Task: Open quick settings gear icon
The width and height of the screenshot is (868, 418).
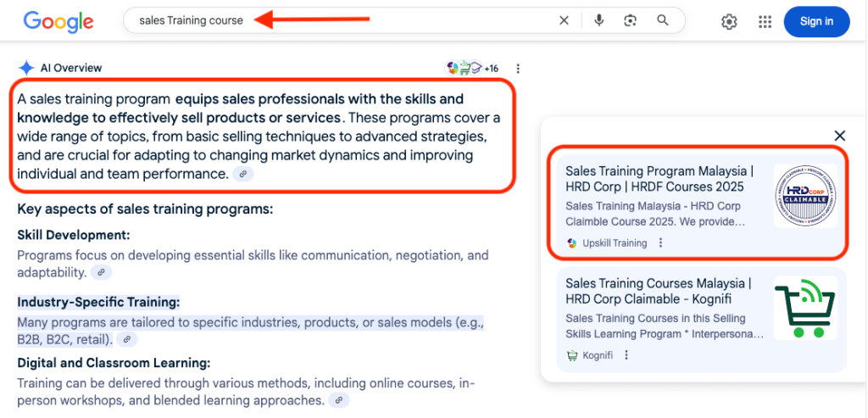Action: 729,21
